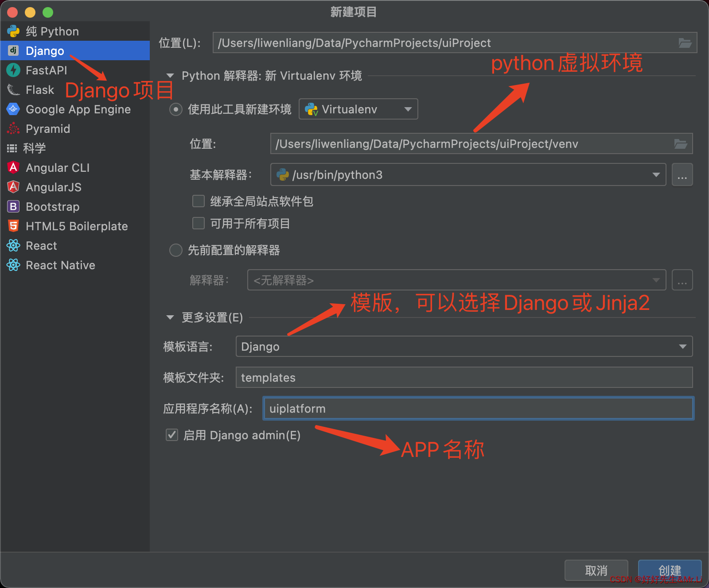
Task: Select AngularJS project type
Action: pyautogui.click(x=75, y=187)
